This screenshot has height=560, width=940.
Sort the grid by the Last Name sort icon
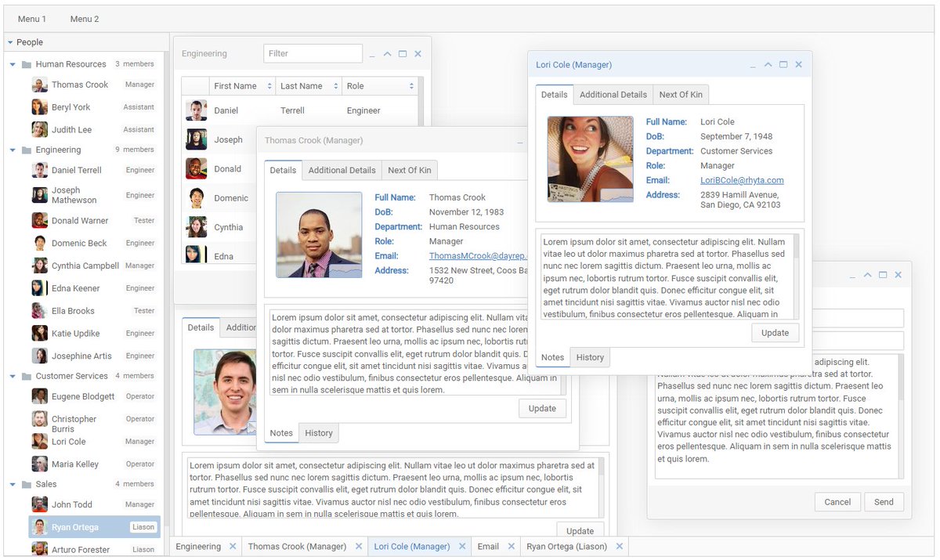pos(335,86)
